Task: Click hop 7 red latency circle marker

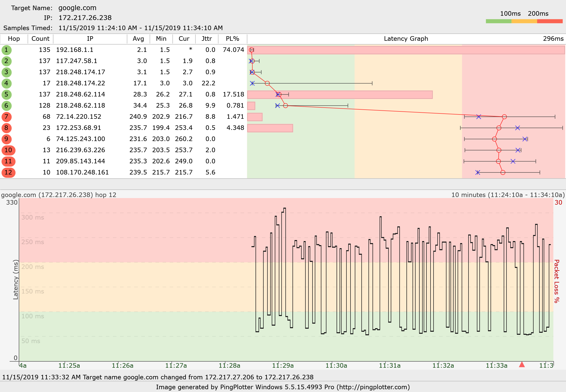Action: click(x=504, y=117)
